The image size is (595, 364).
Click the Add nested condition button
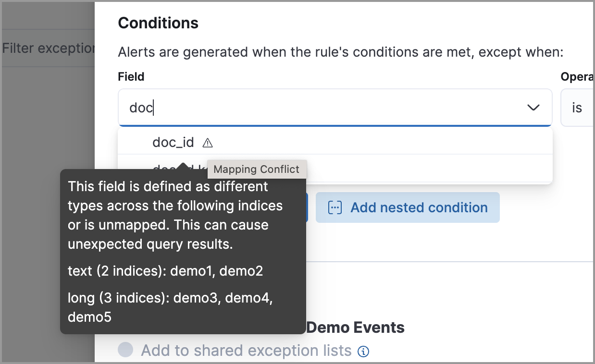coord(408,207)
